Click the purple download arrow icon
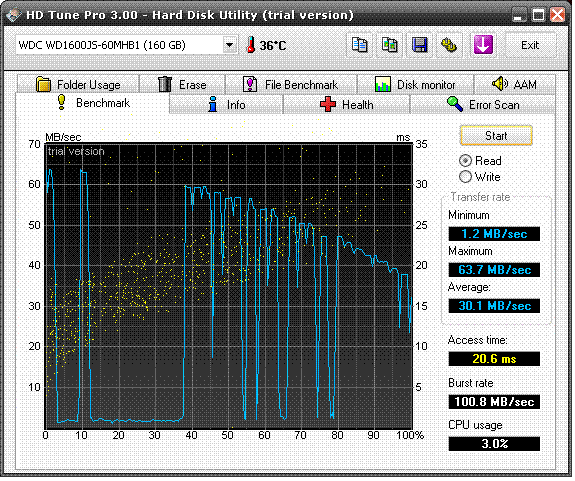 click(483, 45)
